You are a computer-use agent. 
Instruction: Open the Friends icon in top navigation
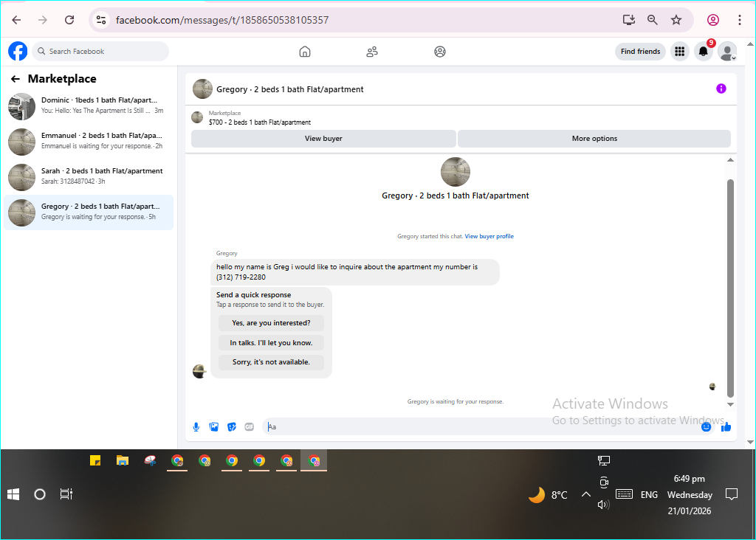pyautogui.click(x=372, y=52)
